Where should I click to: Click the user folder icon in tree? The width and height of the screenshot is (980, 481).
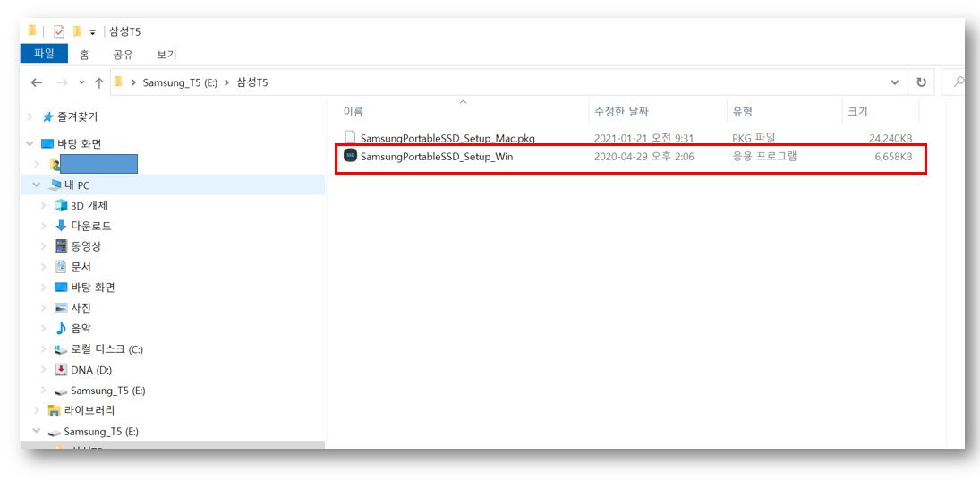tap(55, 165)
